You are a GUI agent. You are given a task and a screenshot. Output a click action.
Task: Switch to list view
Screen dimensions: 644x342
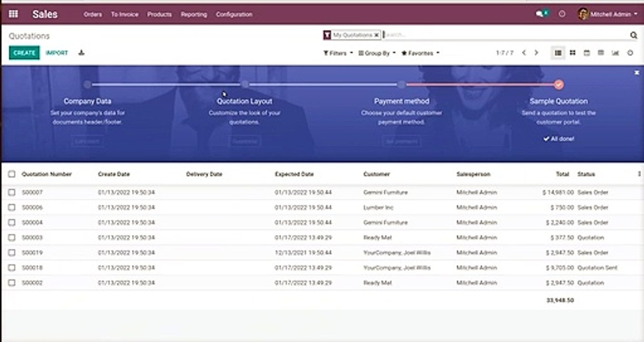click(558, 53)
